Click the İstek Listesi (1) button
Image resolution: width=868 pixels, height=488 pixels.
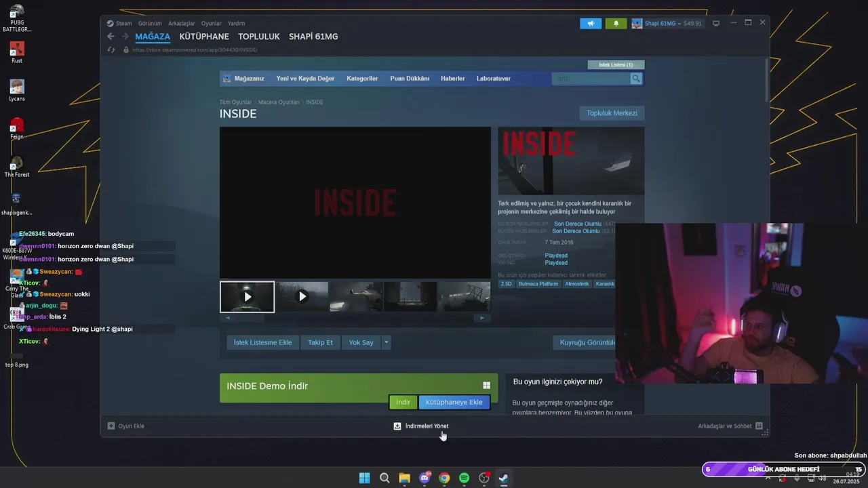tap(616, 64)
